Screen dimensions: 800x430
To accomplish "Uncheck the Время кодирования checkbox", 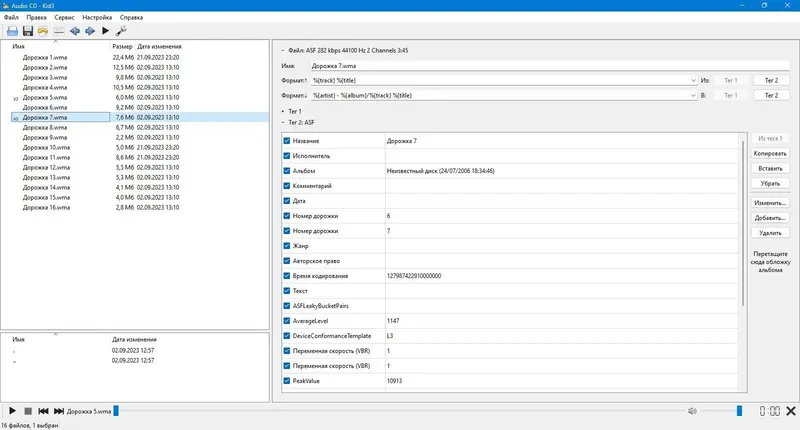I will coord(287,276).
